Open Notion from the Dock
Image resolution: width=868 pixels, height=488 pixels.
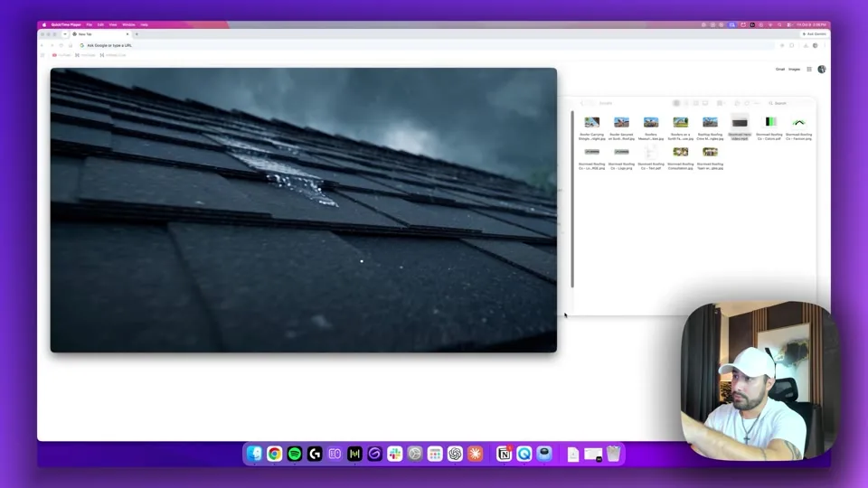(505, 454)
